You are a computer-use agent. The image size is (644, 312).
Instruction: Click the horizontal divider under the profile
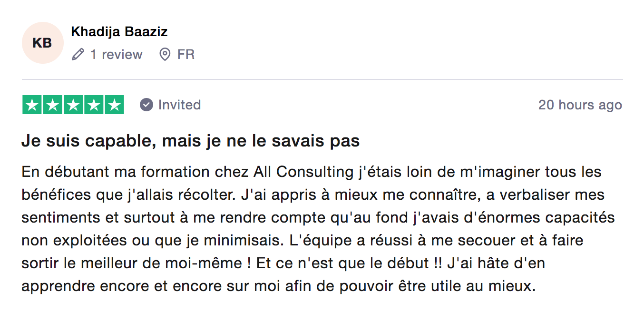pos(322,79)
